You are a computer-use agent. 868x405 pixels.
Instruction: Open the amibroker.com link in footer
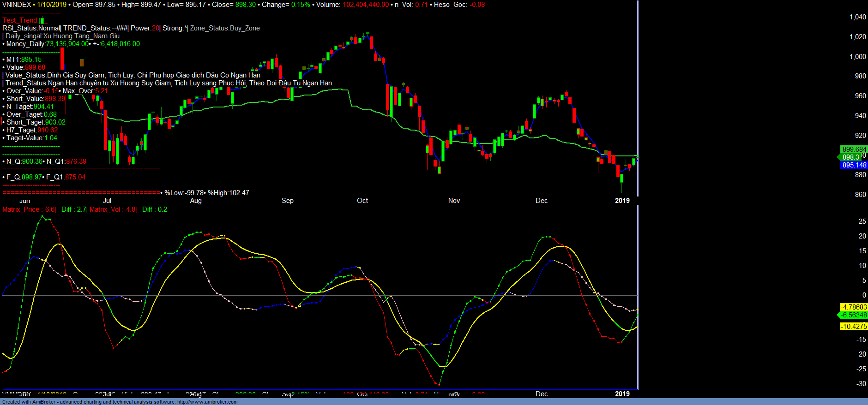[x=207, y=402]
